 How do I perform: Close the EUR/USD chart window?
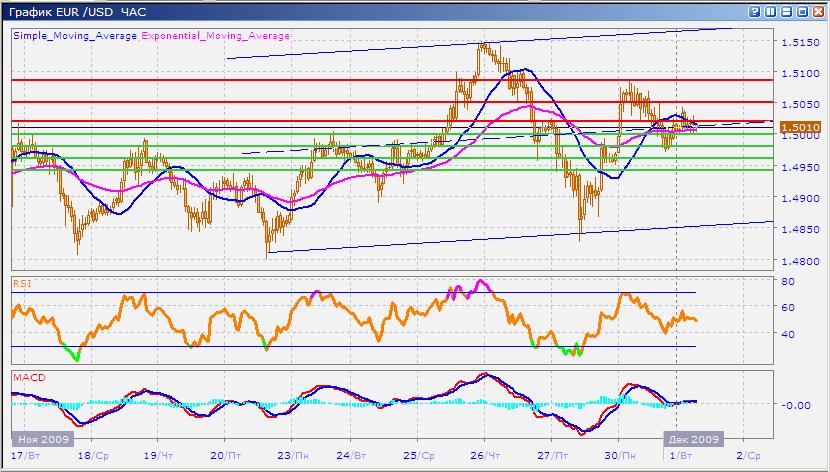(818, 10)
